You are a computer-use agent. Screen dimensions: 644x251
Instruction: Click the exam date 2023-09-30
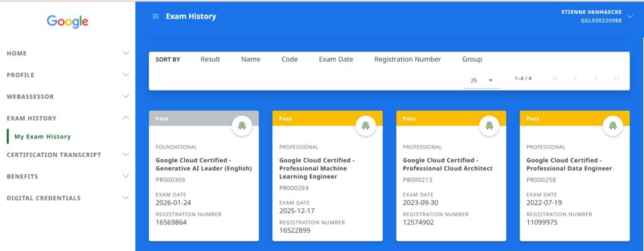(421, 203)
